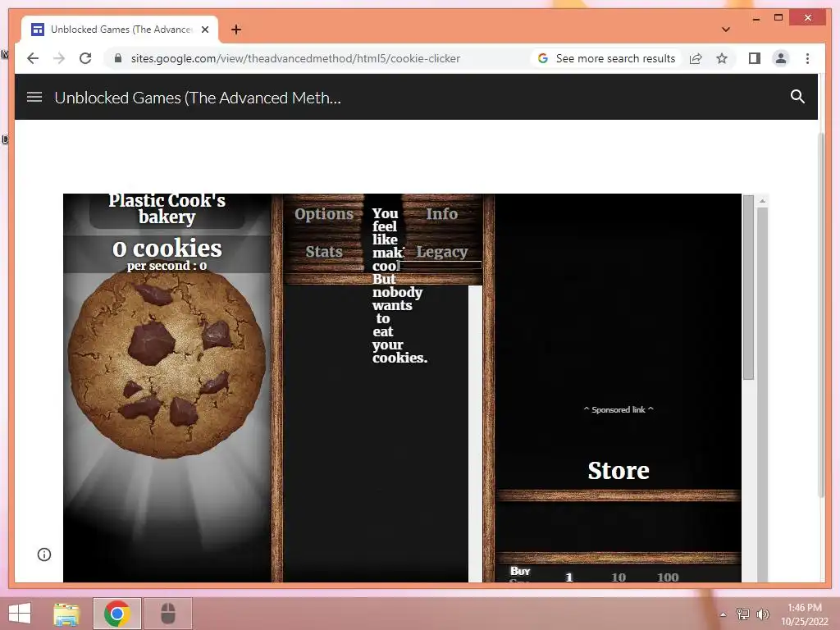Open a new browser tab
840x630 pixels.
[235, 30]
